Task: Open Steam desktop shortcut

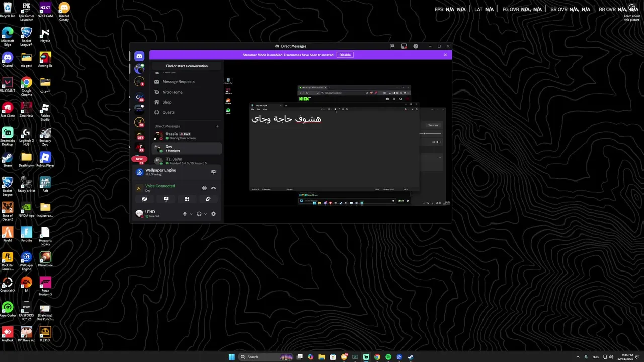Action: click(7, 159)
